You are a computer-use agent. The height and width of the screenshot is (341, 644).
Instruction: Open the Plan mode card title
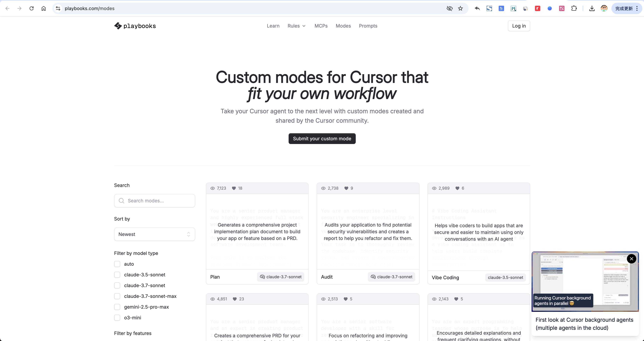pyautogui.click(x=215, y=277)
